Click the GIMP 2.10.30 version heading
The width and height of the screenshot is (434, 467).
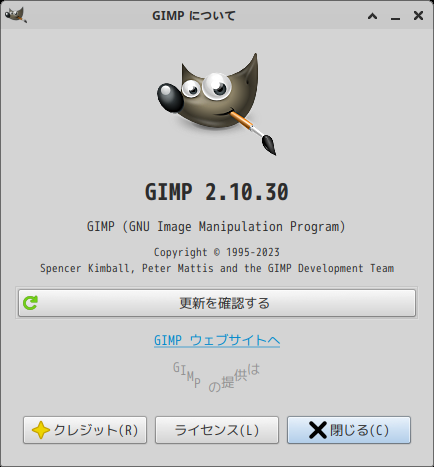pos(217,192)
